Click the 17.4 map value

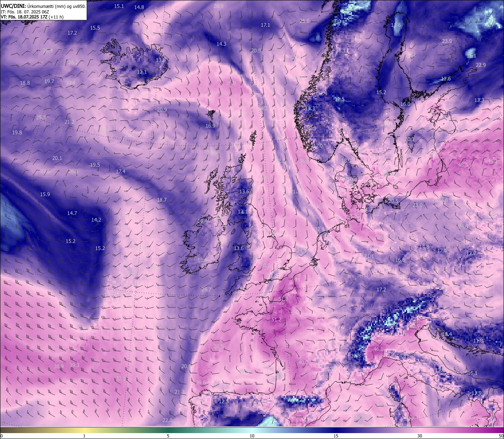tap(120, 171)
